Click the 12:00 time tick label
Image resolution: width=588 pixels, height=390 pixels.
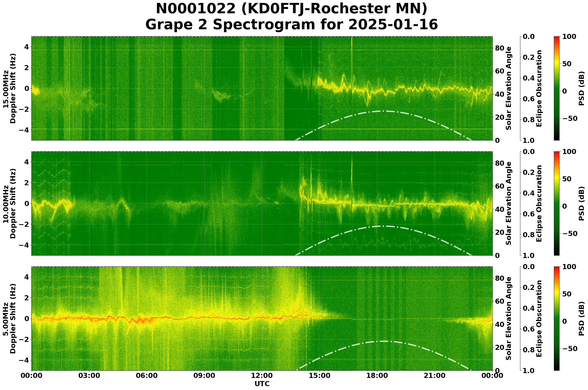(262, 375)
